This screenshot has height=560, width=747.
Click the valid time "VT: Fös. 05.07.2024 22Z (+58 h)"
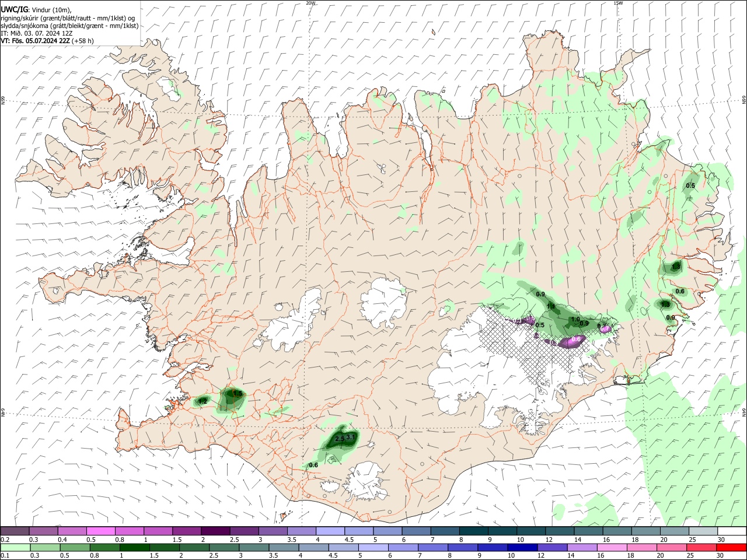(x=47, y=41)
